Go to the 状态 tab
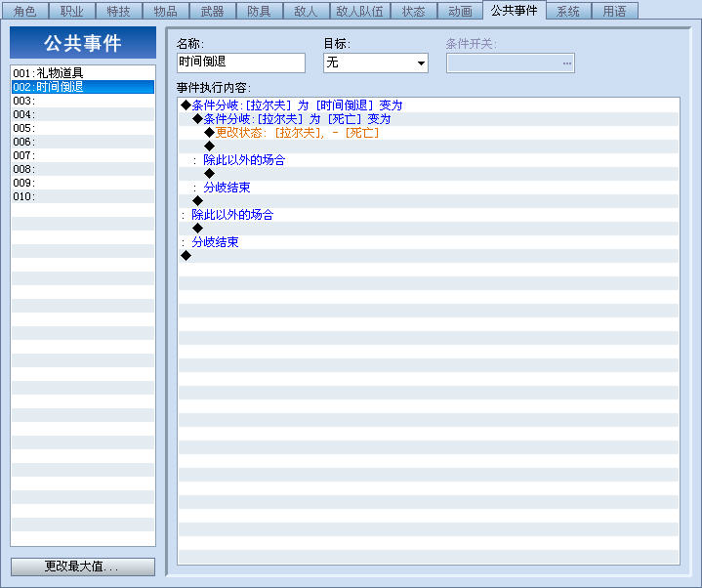This screenshot has width=702, height=588. [x=413, y=11]
